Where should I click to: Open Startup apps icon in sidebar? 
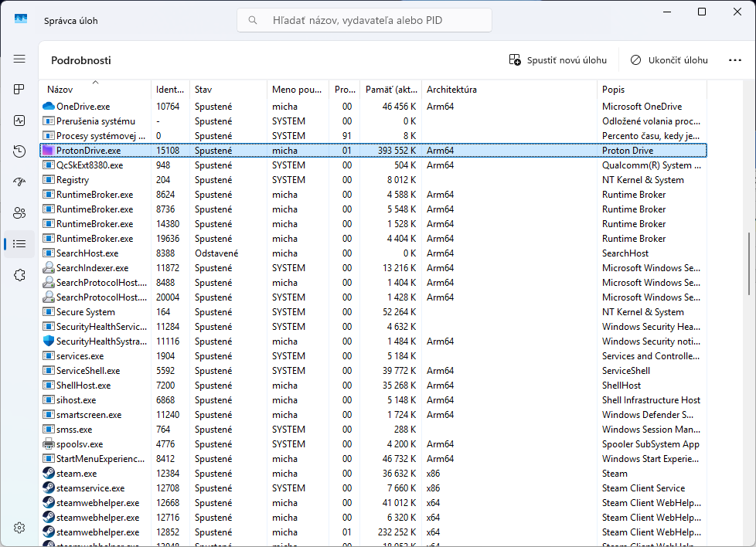[x=19, y=182]
